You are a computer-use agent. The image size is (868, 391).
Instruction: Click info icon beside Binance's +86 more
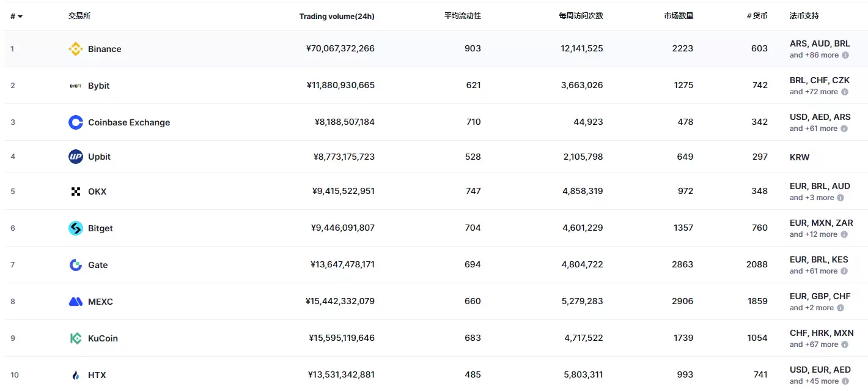pyautogui.click(x=845, y=55)
